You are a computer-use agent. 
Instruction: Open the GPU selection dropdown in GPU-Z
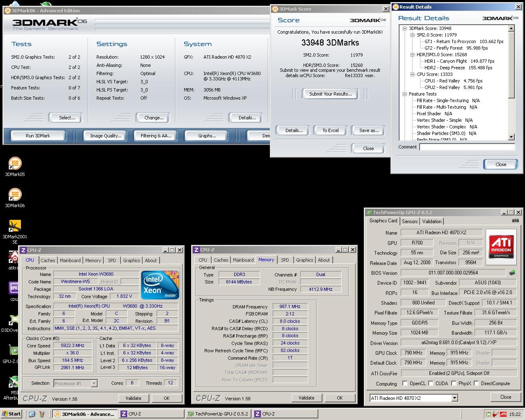pos(454,398)
